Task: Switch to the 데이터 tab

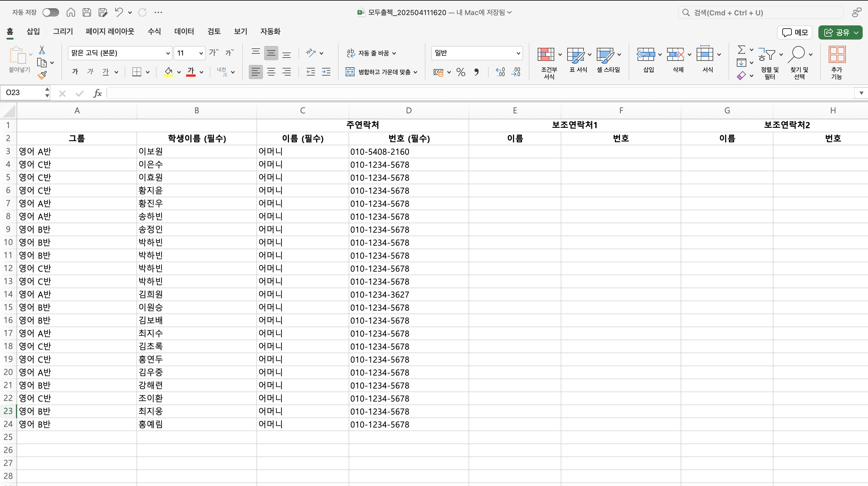Action: pyautogui.click(x=184, y=31)
